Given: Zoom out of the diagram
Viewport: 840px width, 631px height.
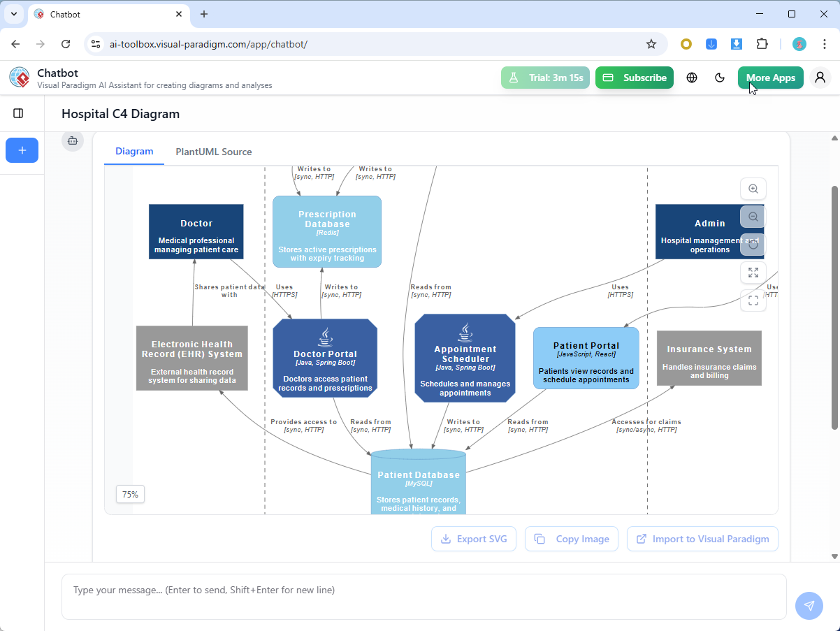Looking at the screenshot, I should coord(753,217).
